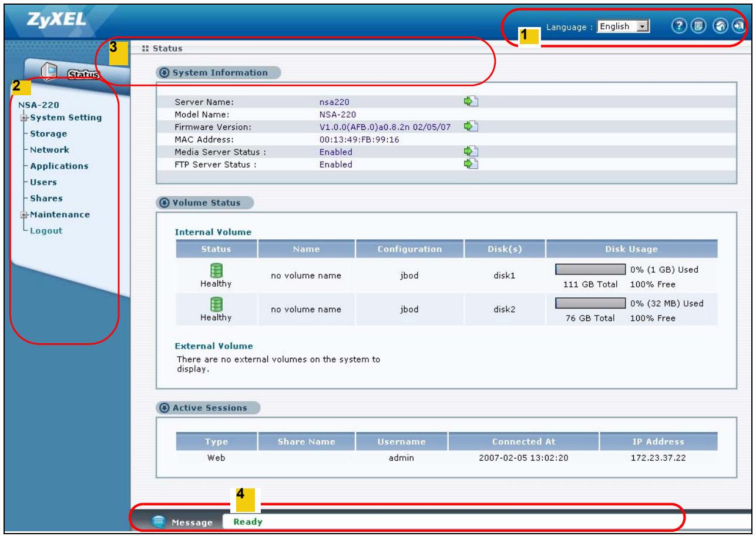Click the Name column header in Internal Volume
The image size is (756, 536).
(x=307, y=249)
